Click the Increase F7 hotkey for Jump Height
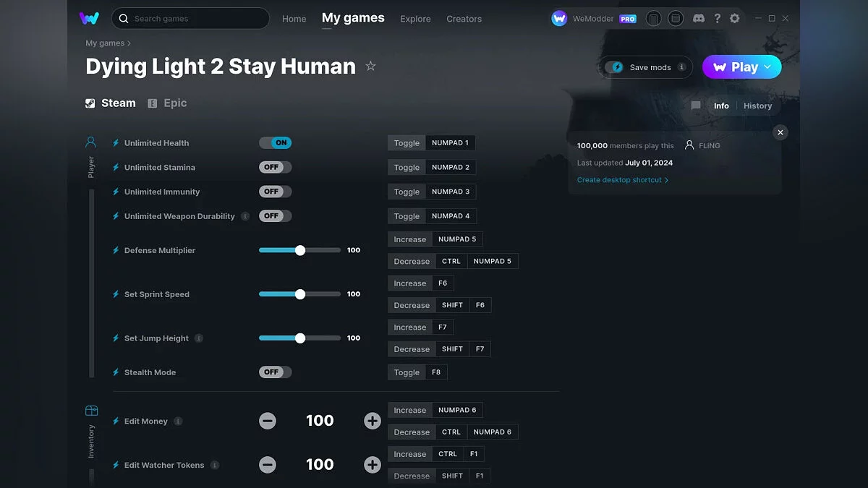Image resolution: width=868 pixels, height=488 pixels. point(421,328)
